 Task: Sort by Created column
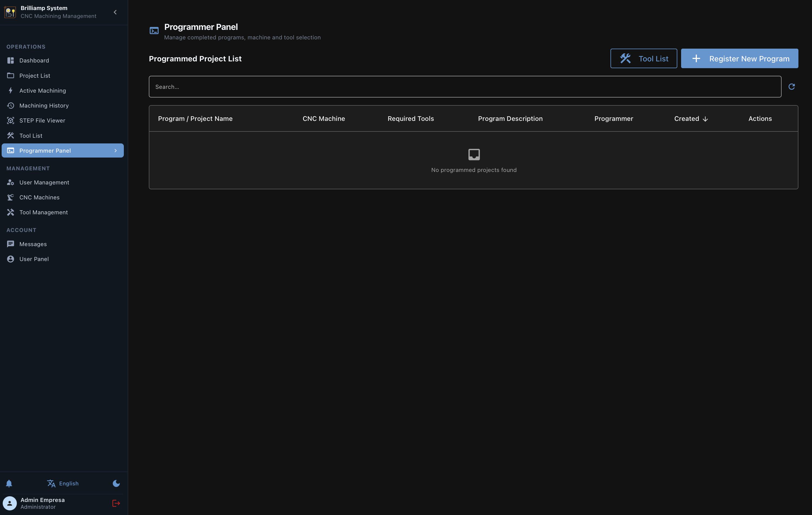[x=691, y=119]
